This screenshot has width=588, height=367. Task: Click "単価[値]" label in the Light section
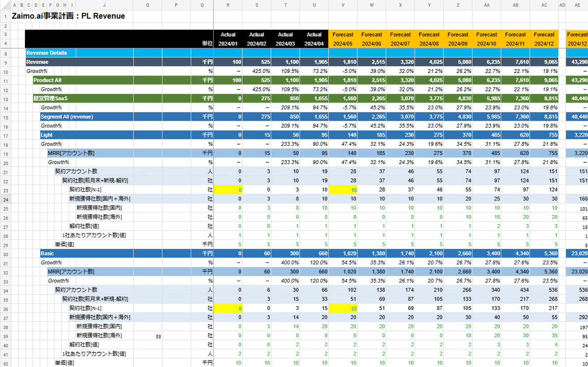point(65,244)
